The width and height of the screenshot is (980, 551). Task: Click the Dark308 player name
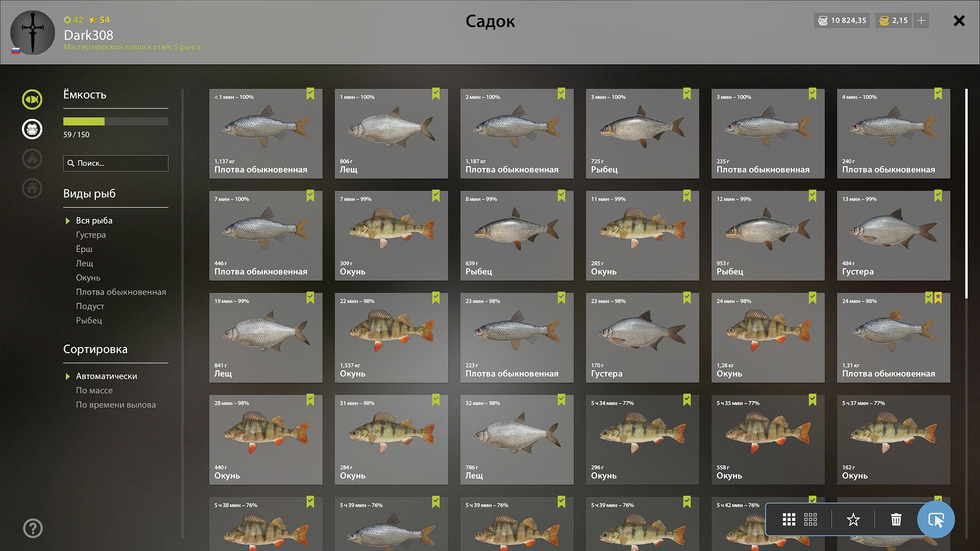(x=89, y=35)
